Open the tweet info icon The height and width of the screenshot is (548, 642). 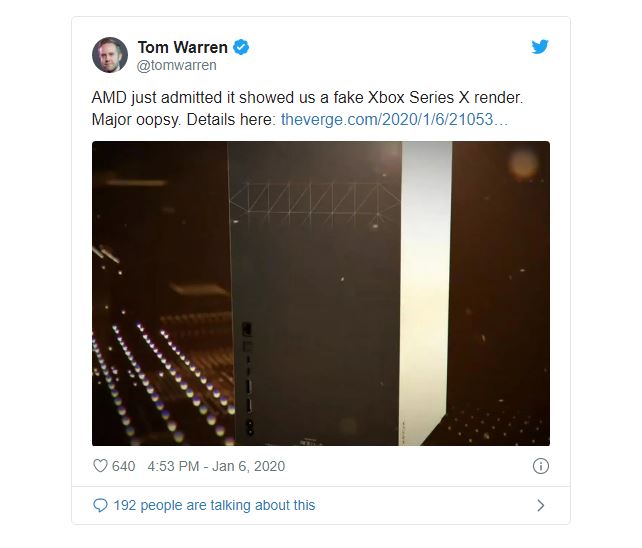540,466
